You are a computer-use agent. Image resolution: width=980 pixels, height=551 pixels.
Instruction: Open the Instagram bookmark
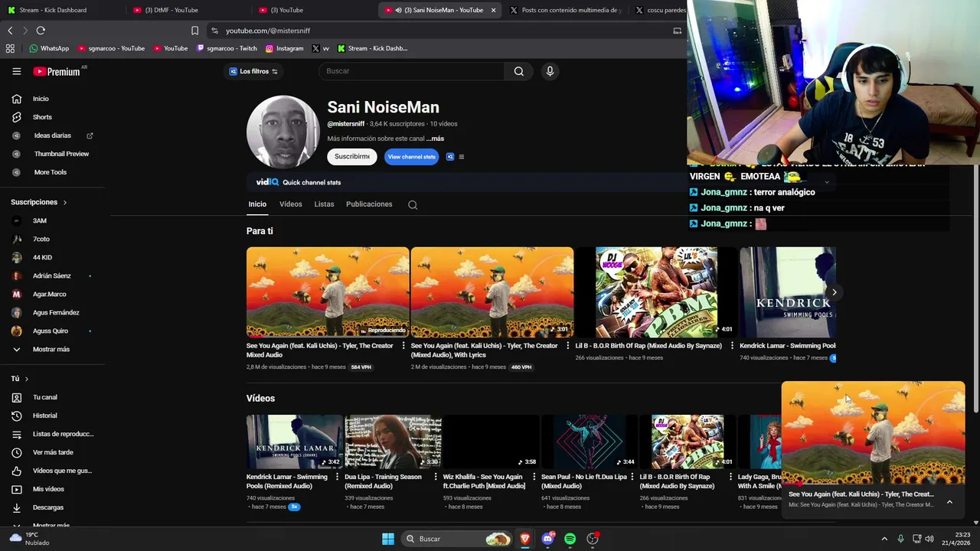(284, 48)
